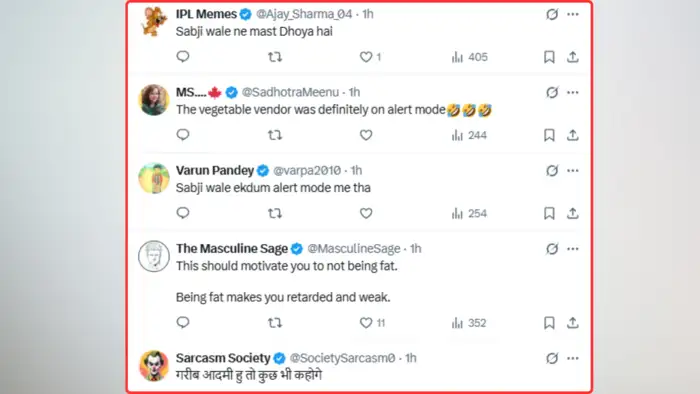
Task: Open @SocietySarcasm0 handle link
Action: [x=342, y=358]
